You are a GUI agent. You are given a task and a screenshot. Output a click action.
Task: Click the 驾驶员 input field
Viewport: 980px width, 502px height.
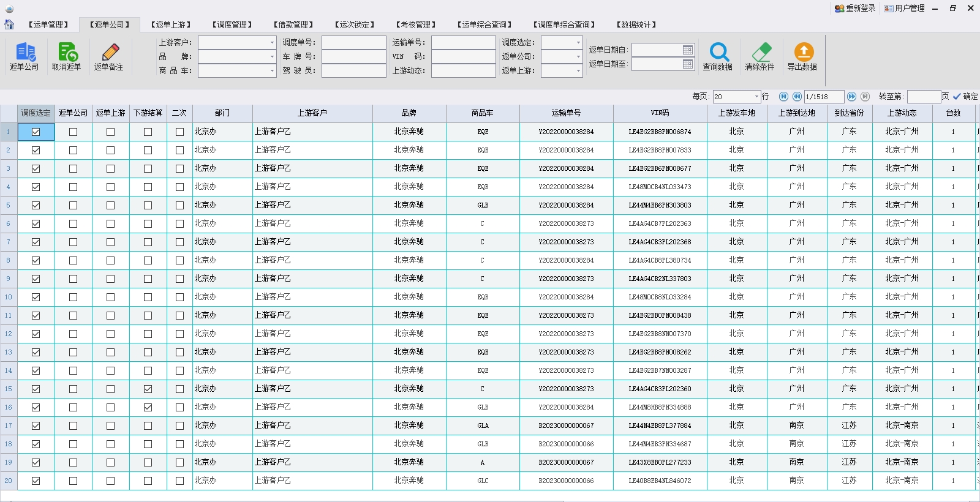[x=354, y=70]
